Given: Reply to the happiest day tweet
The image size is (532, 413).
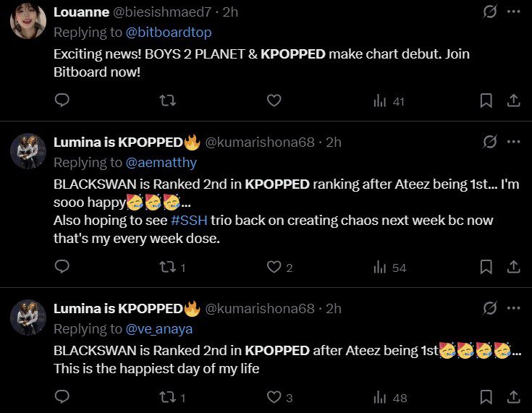Looking at the screenshot, I should 62,397.
